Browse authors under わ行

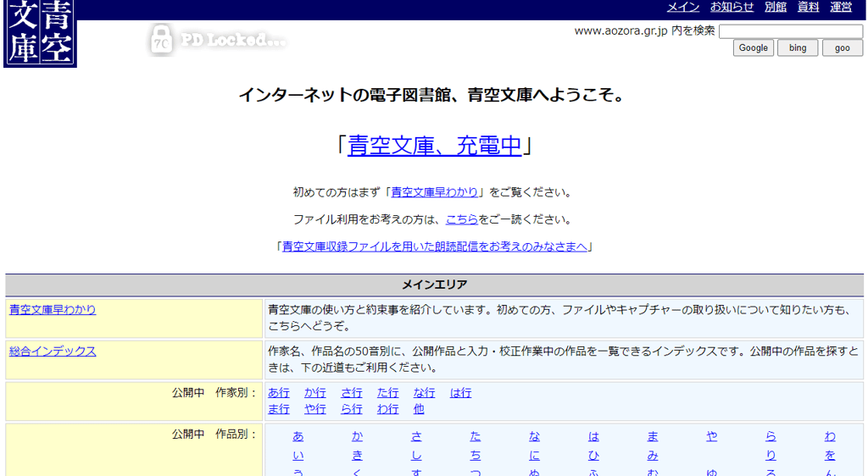point(387,409)
